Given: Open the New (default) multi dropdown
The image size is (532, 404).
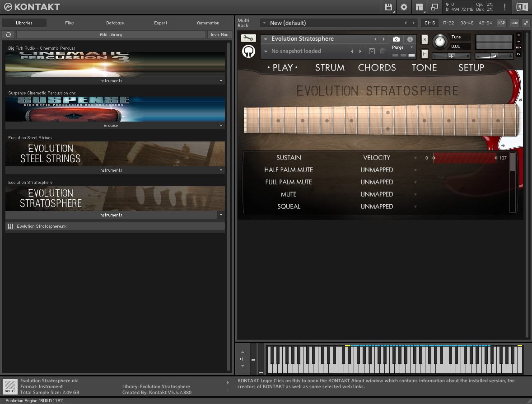Looking at the screenshot, I should coord(264,23).
